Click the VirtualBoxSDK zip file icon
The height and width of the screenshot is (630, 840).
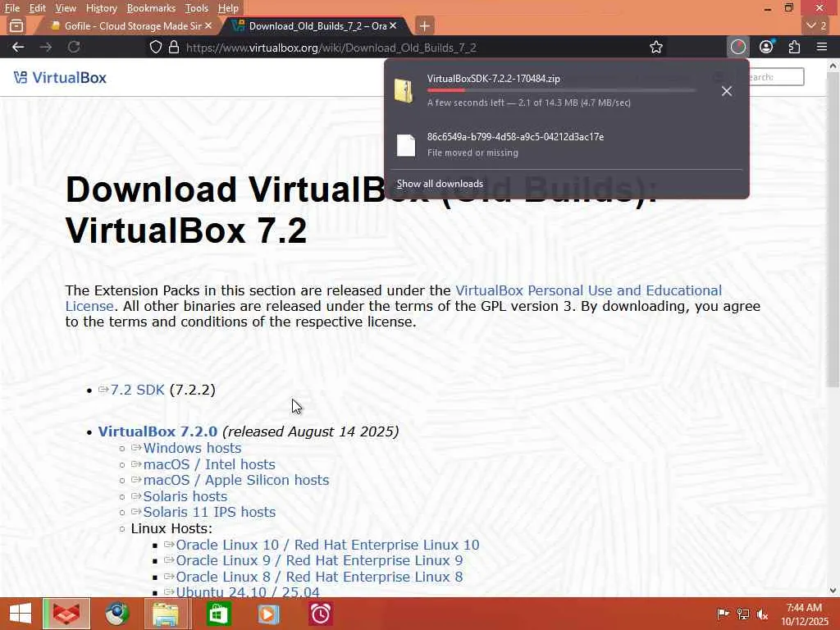coord(404,90)
